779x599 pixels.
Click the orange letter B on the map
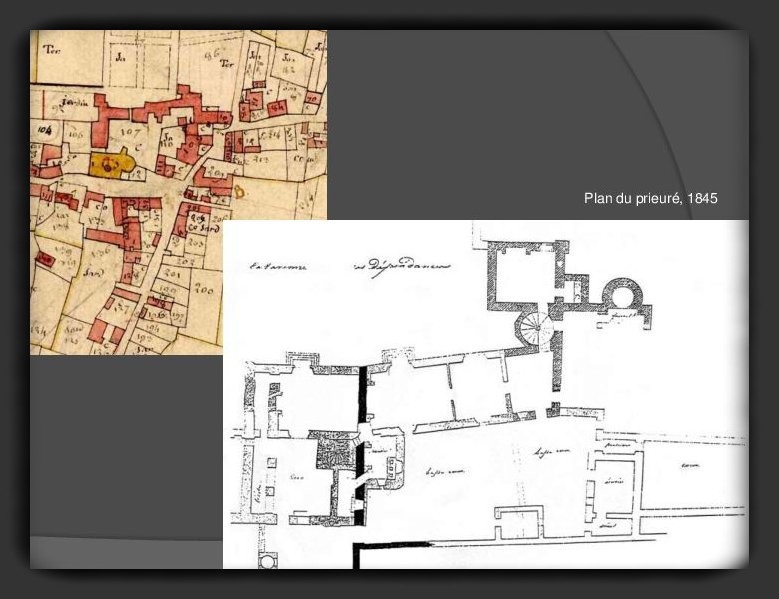[238, 188]
